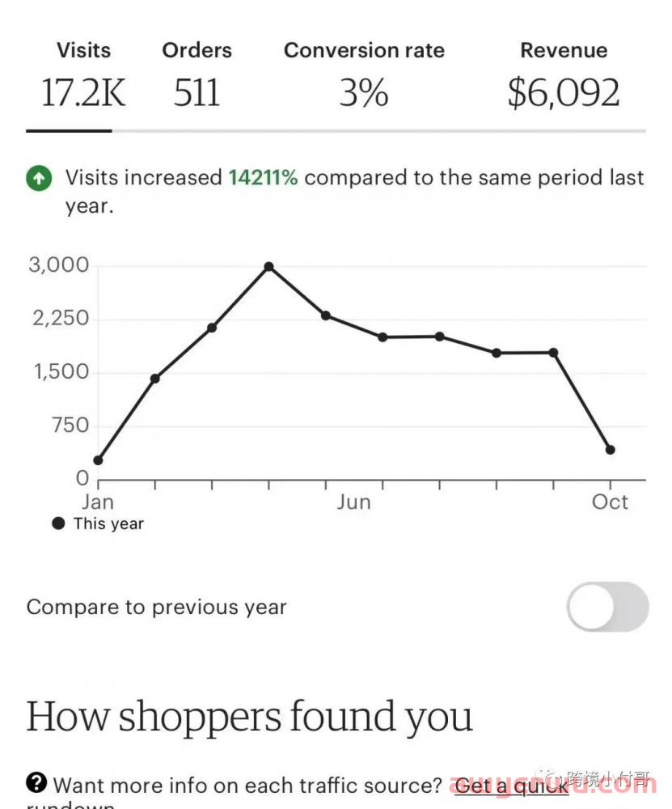Click the question mark help icon
The height and width of the screenshot is (809, 672).
pos(36,782)
